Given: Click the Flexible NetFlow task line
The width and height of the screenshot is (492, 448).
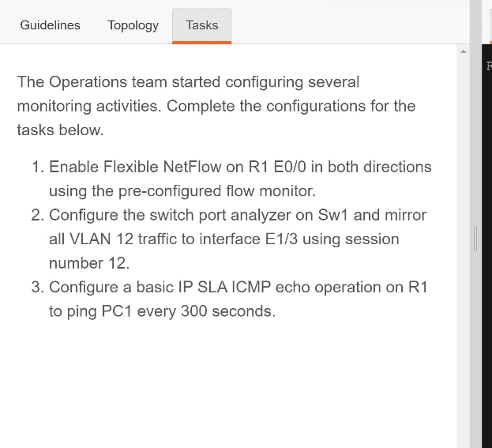Looking at the screenshot, I should [240, 167].
